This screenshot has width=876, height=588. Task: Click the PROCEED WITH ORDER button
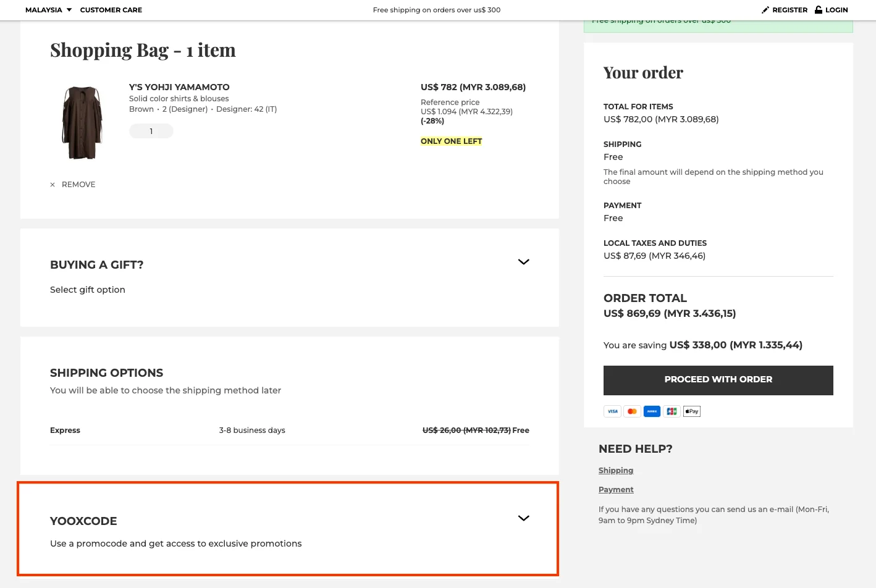718,380
